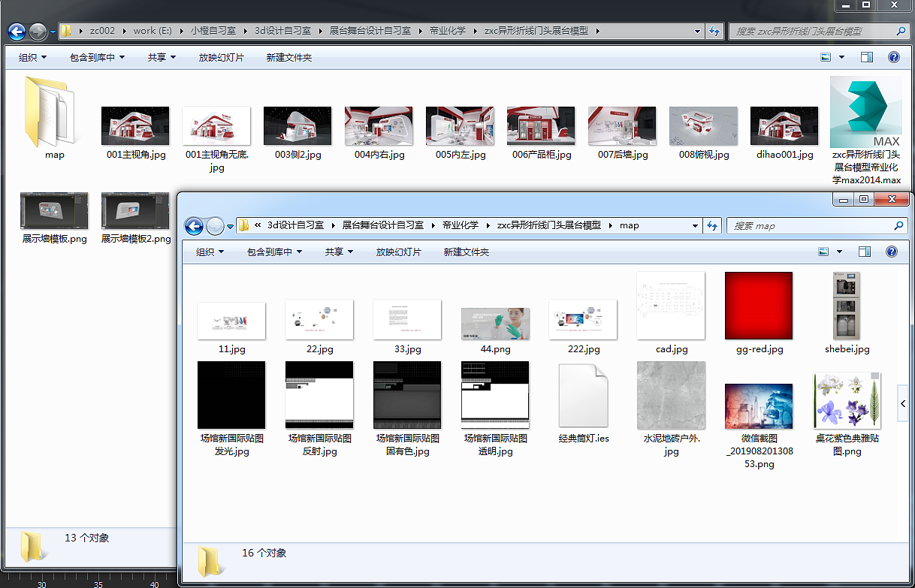The height and width of the screenshot is (588, 915).
Task: Open 包含到库中 menu in map window
Action: click(274, 252)
